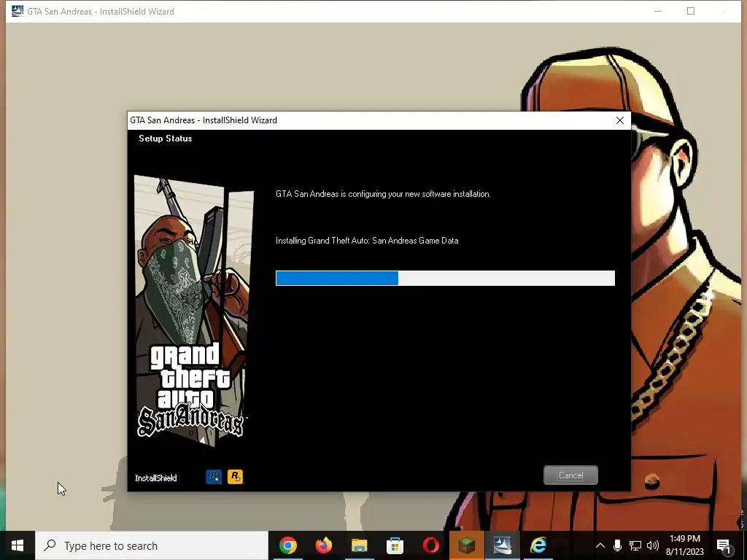Screen dimensions: 747x560
Task: Click the blue Rockstar Games logo
Action: pos(214,477)
